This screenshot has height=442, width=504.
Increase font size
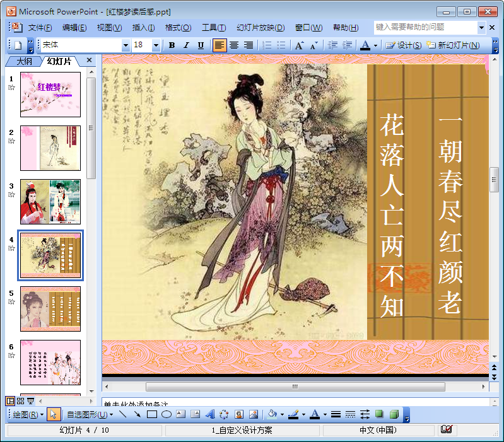coord(299,45)
